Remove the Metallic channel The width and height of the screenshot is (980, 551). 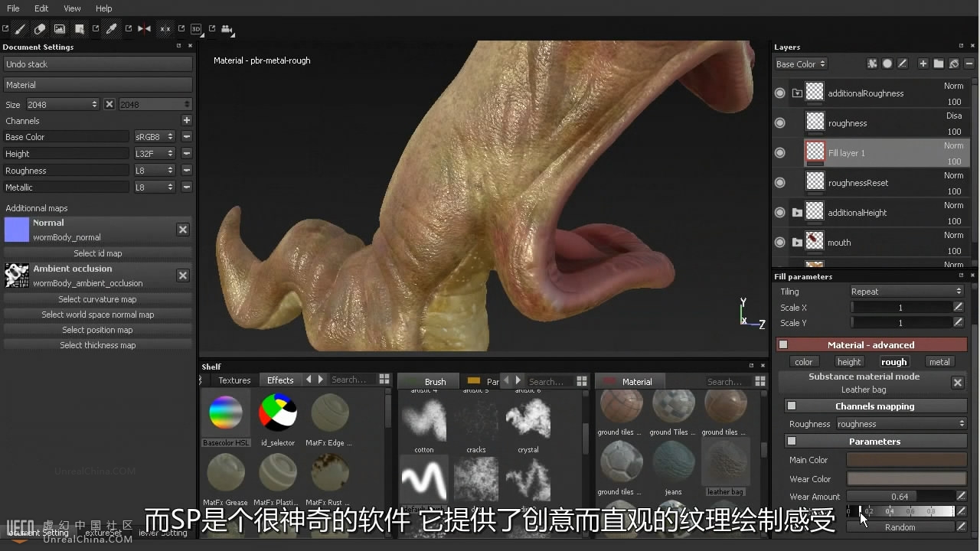tap(186, 187)
